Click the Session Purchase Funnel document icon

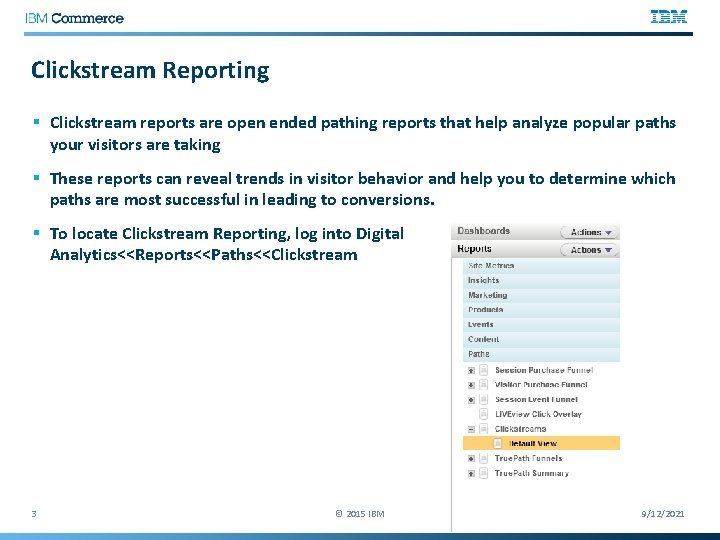click(484, 370)
